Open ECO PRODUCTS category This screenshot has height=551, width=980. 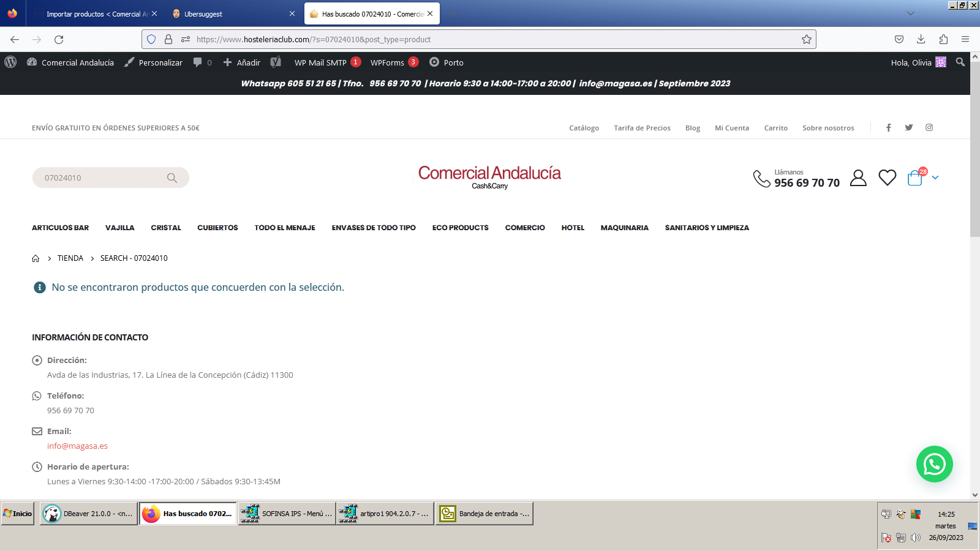(460, 228)
